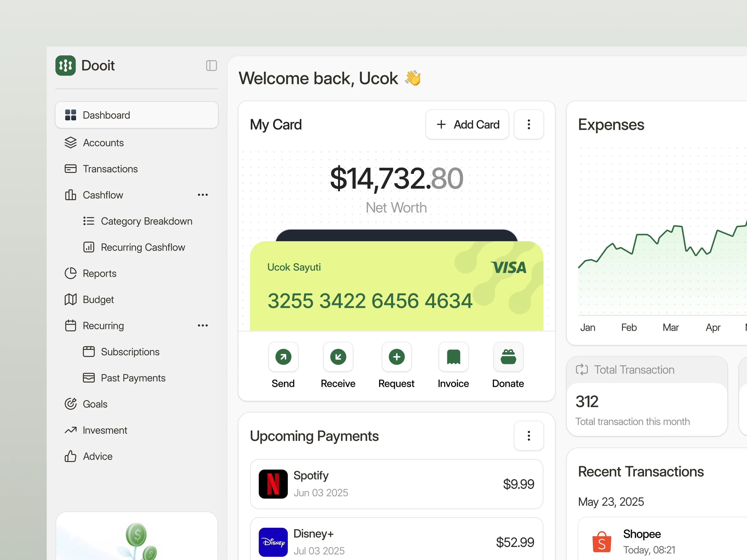Click the Recurring calendar icon

click(x=70, y=325)
